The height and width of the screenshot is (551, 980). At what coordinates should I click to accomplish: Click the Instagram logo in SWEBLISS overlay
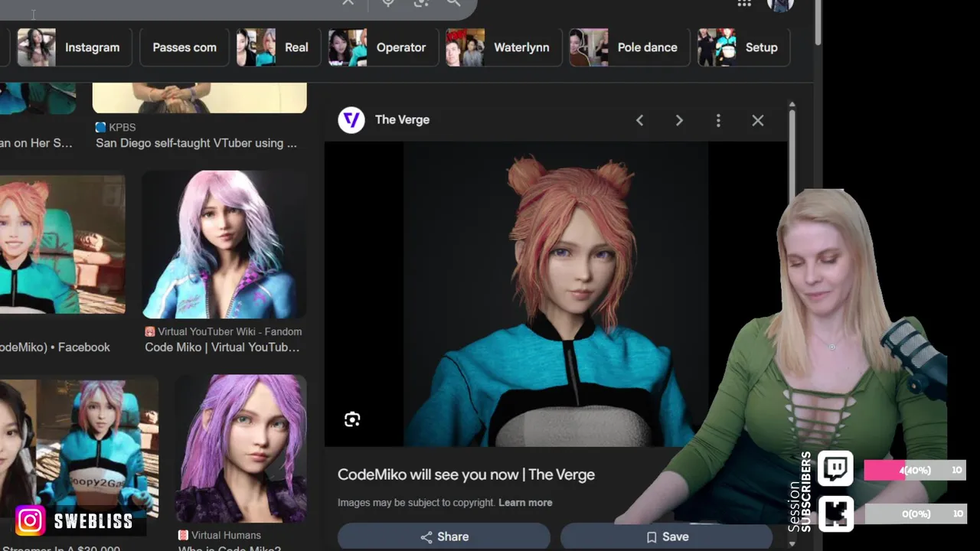[30, 521]
